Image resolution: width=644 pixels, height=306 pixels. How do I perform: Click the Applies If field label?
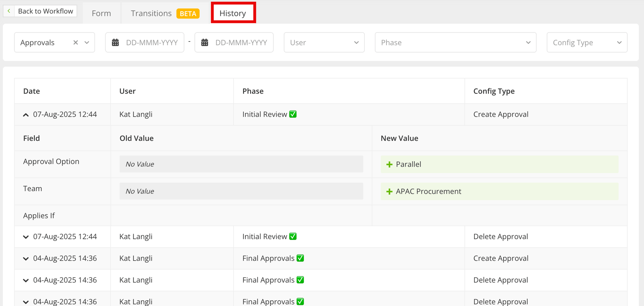(x=39, y=216)
